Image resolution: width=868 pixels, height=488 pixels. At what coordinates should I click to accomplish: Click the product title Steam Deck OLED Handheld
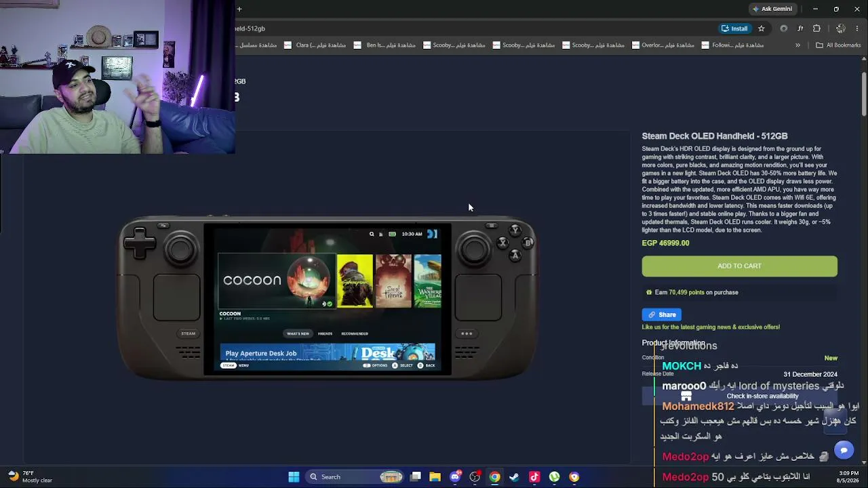click(x=715, y=136)
